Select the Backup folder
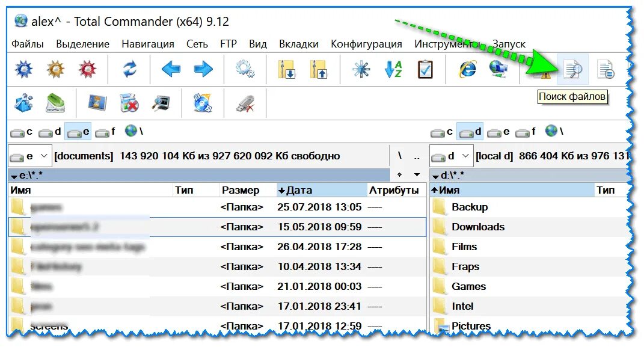Viewport: 644px width, 347px height. pyautogui.click(x=470, y=207)
